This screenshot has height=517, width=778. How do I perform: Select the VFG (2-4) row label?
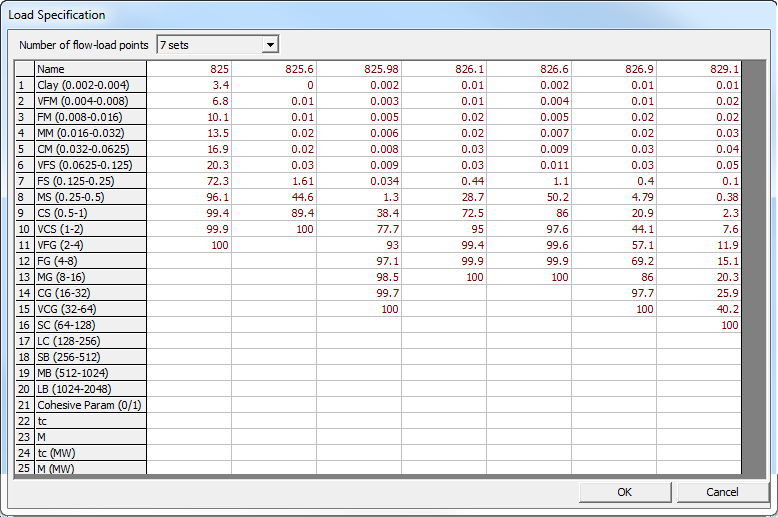(x=90, y=245)
